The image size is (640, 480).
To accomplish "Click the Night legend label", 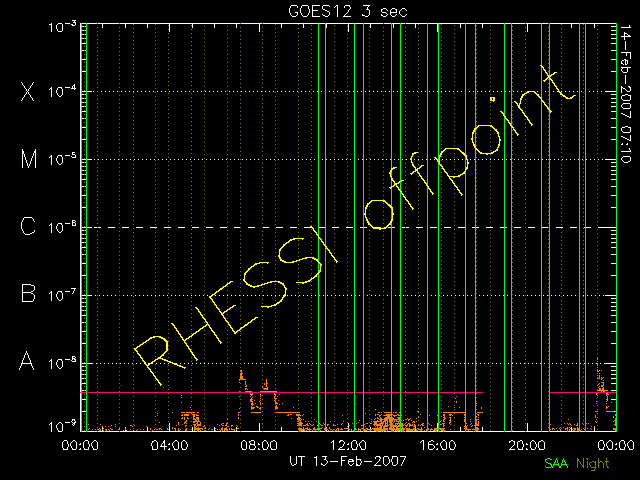I will pos(593,463).
